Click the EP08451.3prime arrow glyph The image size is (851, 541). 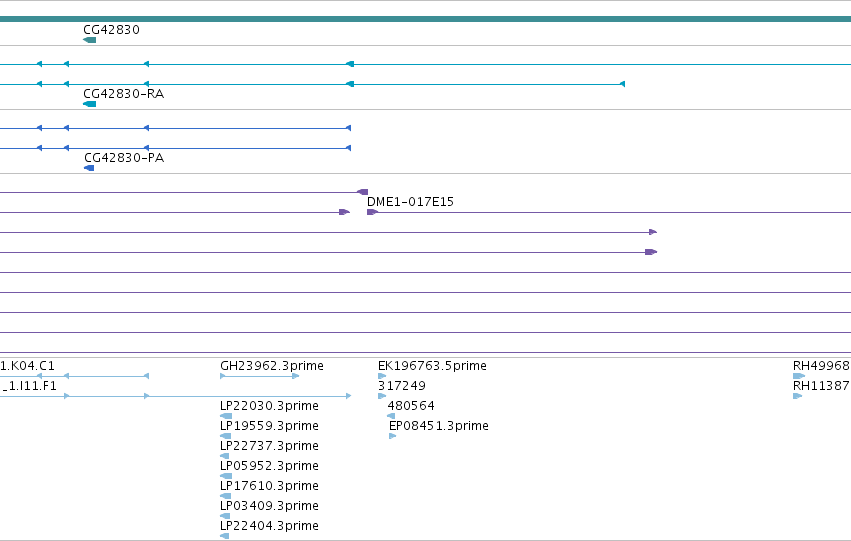click(x=392, y=436)
